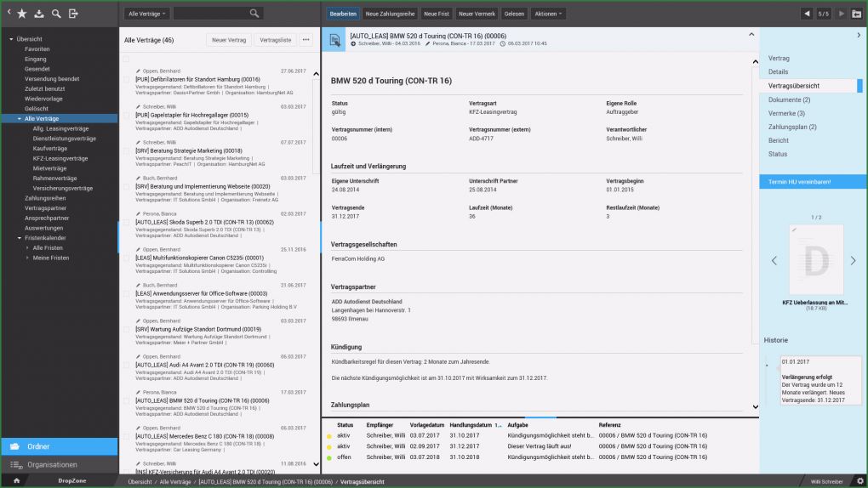Tick the select-all checkbox above the contract list
The width and height of the screenshot is (868, 488).
pyautogui.click(x=126, y=59)
